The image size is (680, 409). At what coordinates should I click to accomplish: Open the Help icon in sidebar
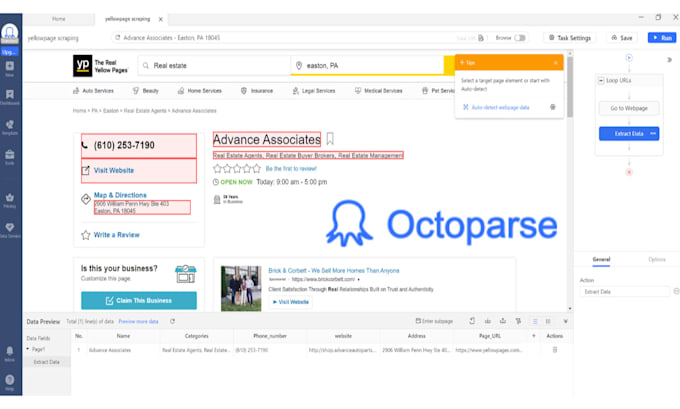(x=10, y=382)
